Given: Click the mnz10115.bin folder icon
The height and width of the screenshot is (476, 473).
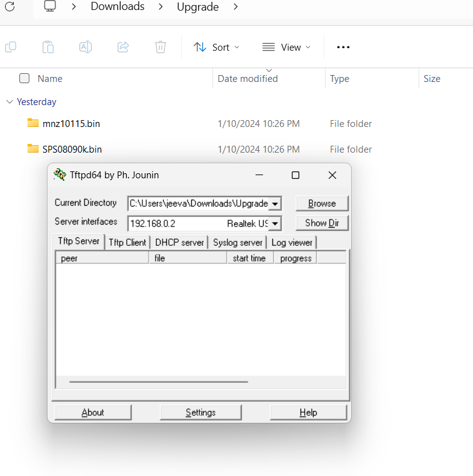Looking at the screenshot, I should pyautogui.click(x=33, y=123).
